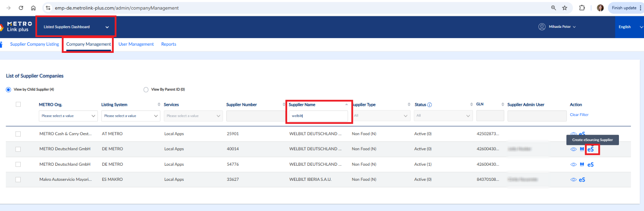Tick checkbox for METRO Cash & Carry Oest row

pos(18,134)
